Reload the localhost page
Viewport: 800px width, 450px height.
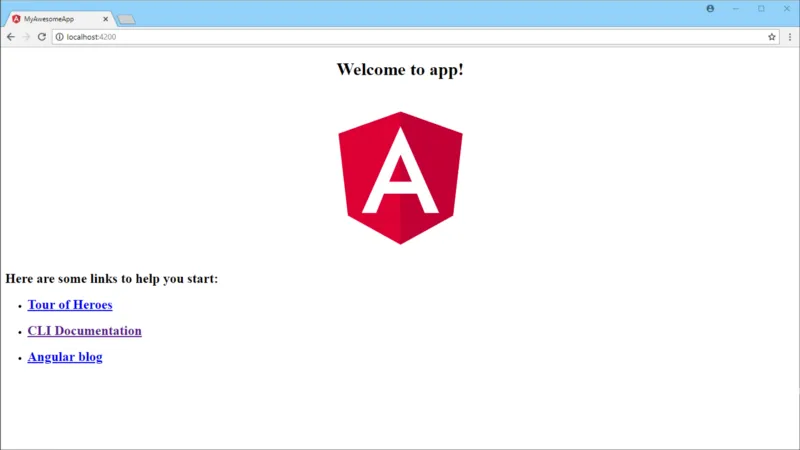point(42,37)
